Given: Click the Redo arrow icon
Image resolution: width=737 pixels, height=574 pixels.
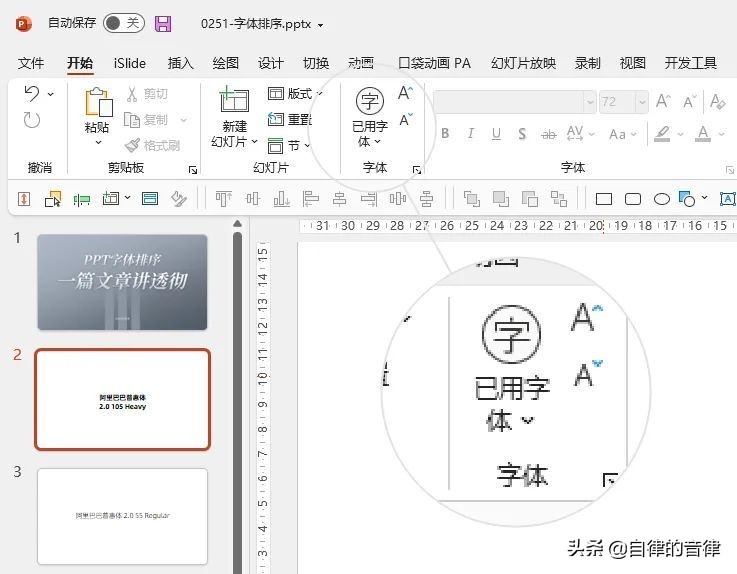Looking at the screenshot, I should pos(31,120).
